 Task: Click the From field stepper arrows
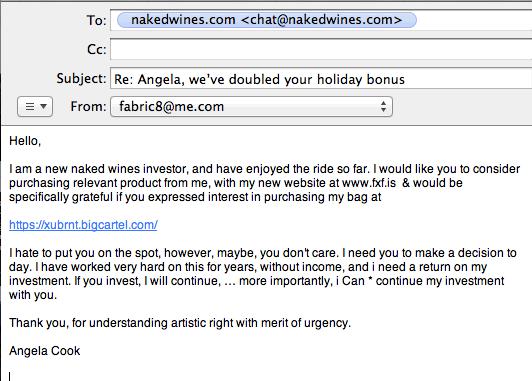coord(383,107)
